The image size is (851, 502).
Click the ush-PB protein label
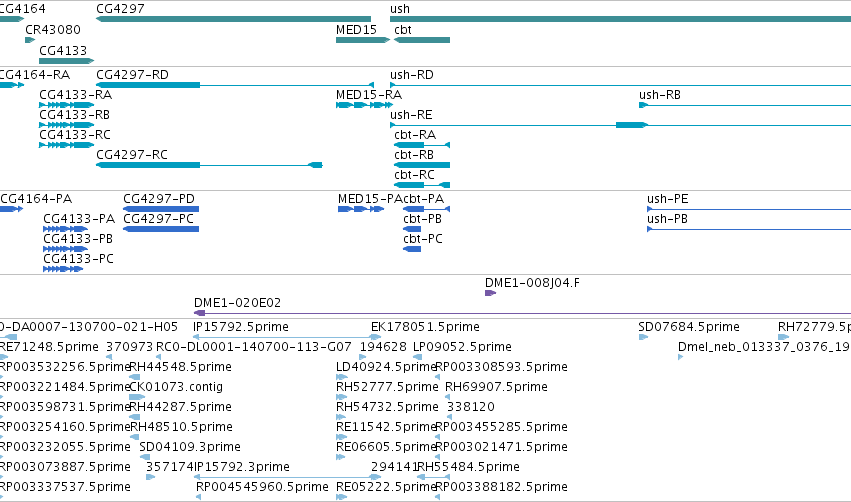coord(667,219)
